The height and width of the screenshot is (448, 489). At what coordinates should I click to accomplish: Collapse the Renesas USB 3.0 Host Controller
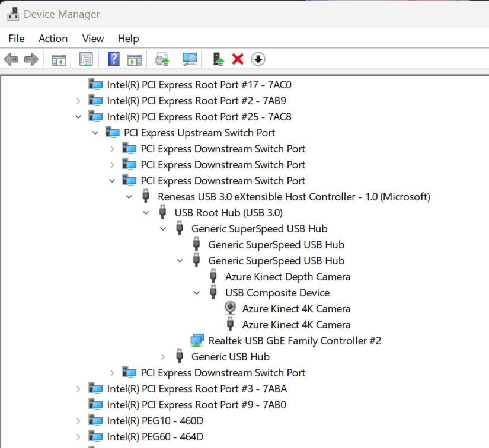tap(129, 197)
